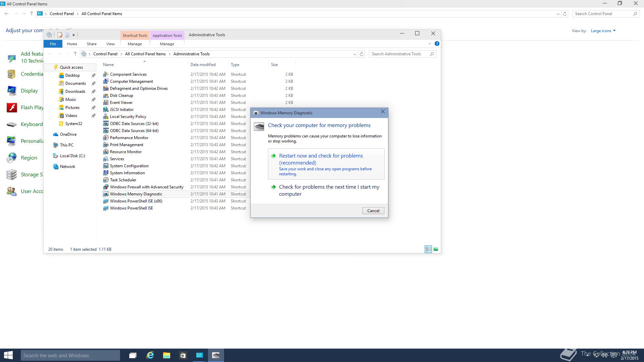Viewport: 644px width, 362px height.
Task: Switch to Details view in status bar
Action: pyautogui.click(x=428, y=249)
